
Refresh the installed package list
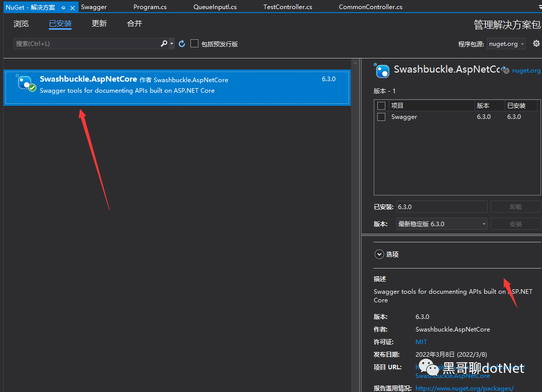click(182, 43)
